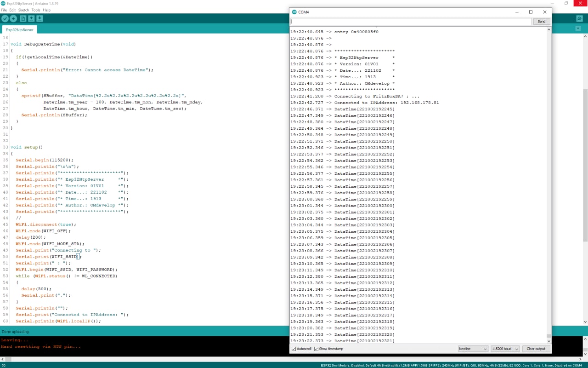
Task: Open the Sketch menu
Action: (23, 10)
